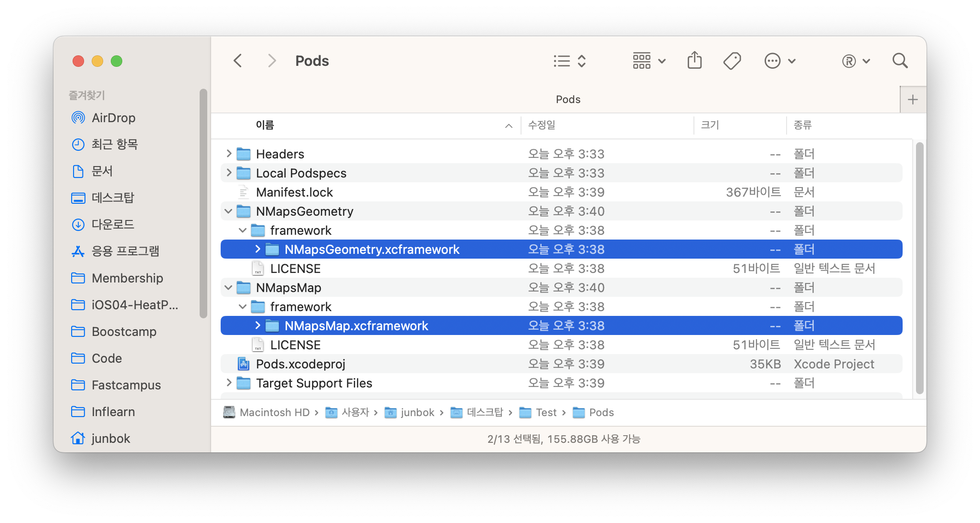
Task: Sort by the 크기 column header
Action: 710,125
